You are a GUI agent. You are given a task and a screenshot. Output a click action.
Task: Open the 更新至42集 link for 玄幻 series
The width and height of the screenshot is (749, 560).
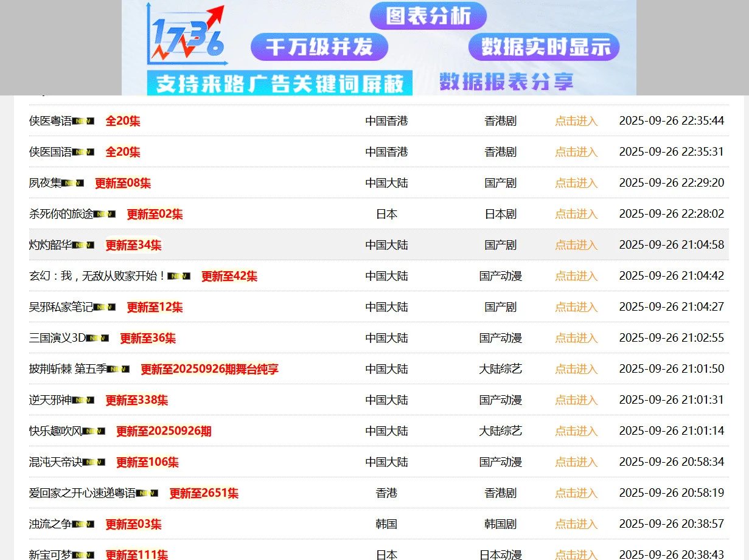[x=229, y=275]
